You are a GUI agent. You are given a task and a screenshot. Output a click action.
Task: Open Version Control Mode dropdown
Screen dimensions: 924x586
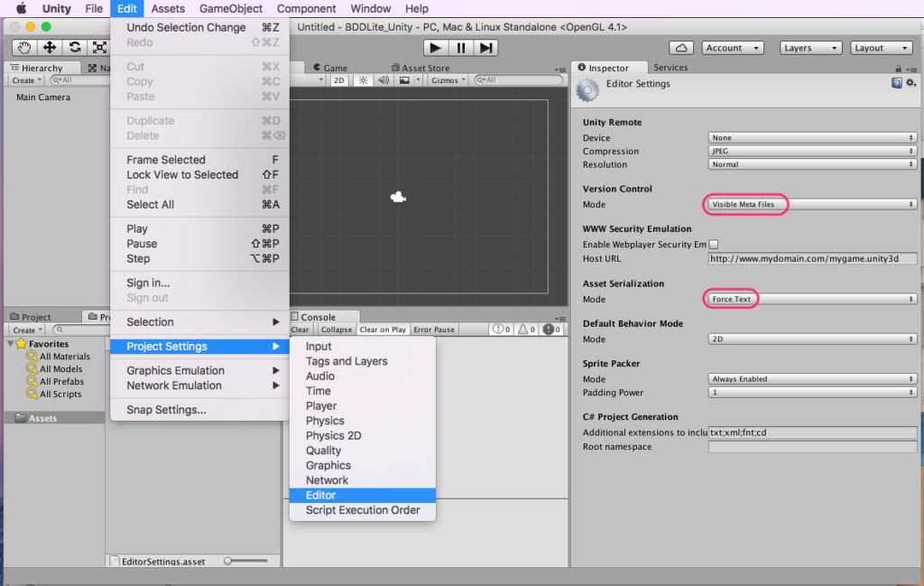pos(812,204)
